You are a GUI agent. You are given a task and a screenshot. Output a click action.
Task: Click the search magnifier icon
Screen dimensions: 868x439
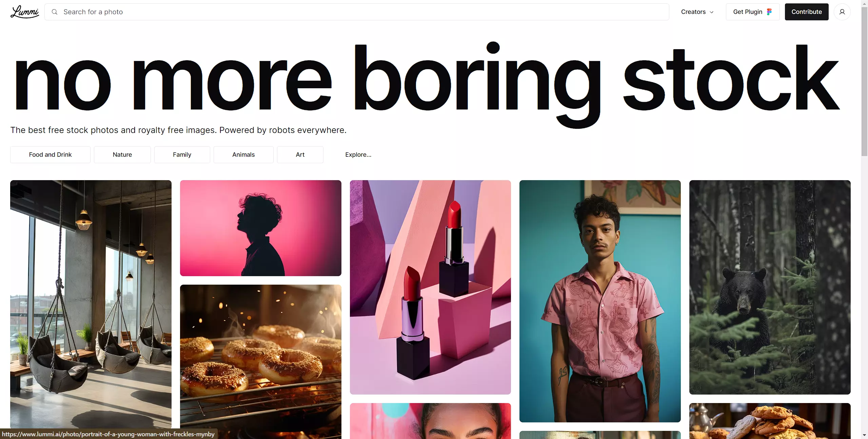54,12
